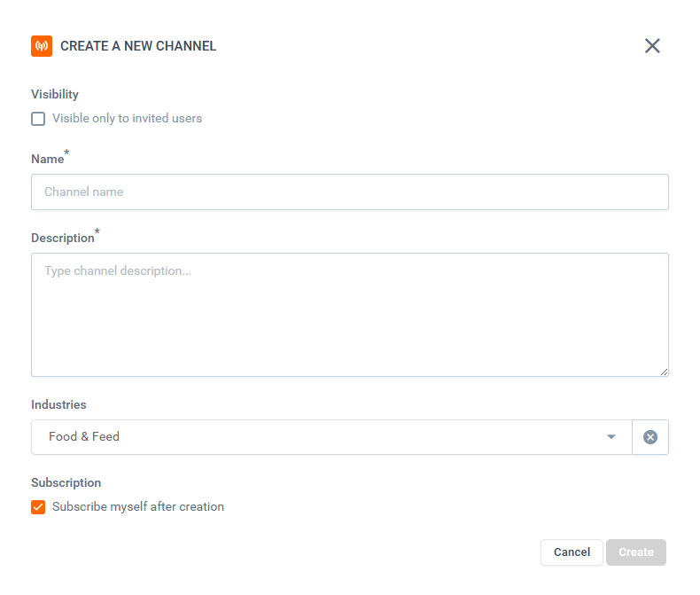Viewport: 700px width, 595px height.
Task: Focus the Channel name input field
Action: (x=349, y=192)
